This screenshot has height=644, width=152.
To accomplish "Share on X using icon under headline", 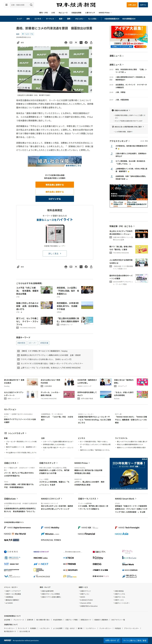I will [x=81, y=43].
